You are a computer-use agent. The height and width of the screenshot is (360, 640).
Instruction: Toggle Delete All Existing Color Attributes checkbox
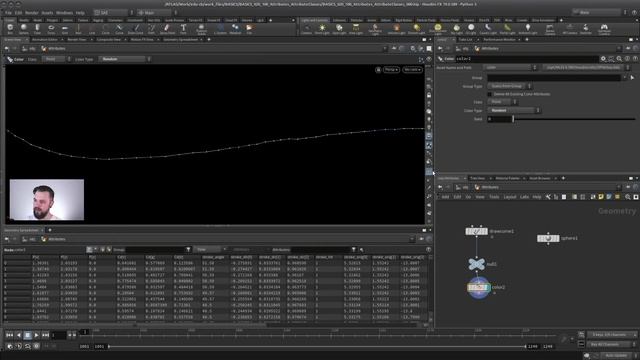(489, 94)
